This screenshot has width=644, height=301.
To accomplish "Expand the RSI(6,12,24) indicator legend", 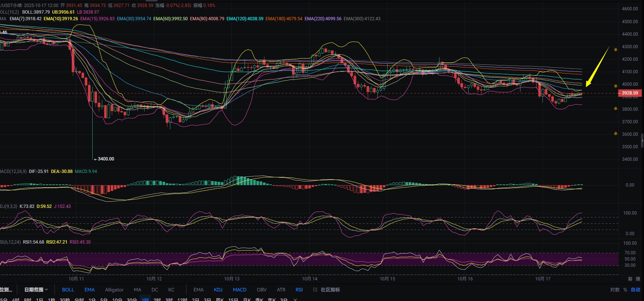I will coord(10,242).
